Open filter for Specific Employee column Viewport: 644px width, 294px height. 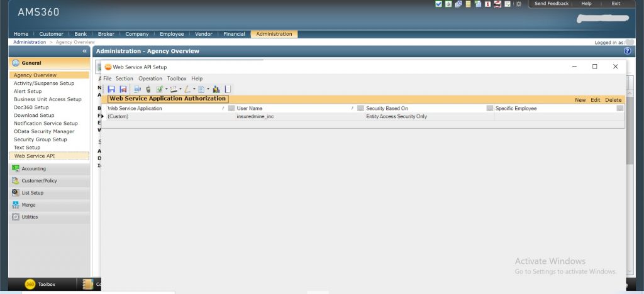tap(619, 108)
